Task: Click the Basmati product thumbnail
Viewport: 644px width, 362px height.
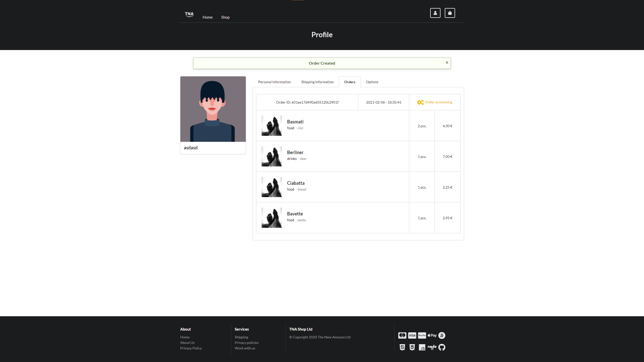Action: pyautogui.click(x=271, y=126)
